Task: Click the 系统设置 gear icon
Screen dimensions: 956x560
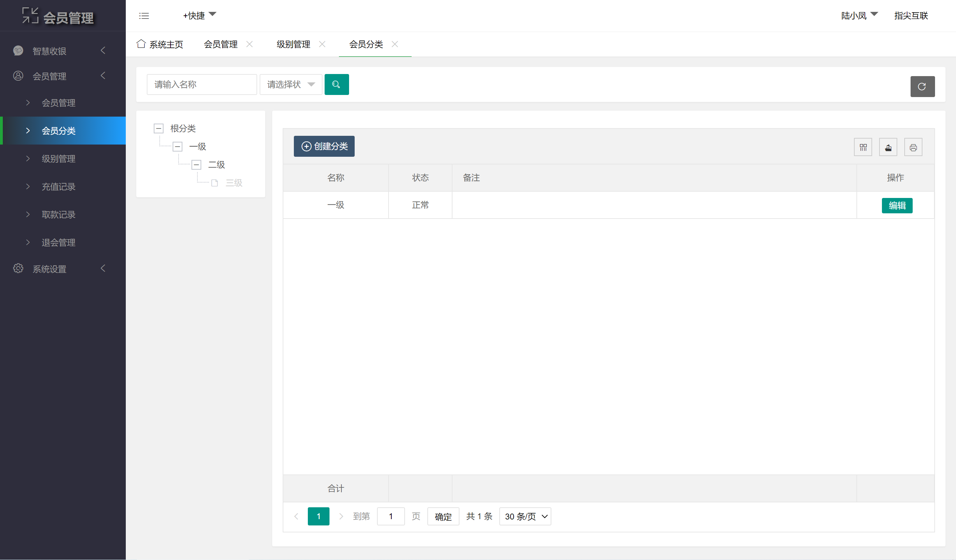Action: pos(18,268)
